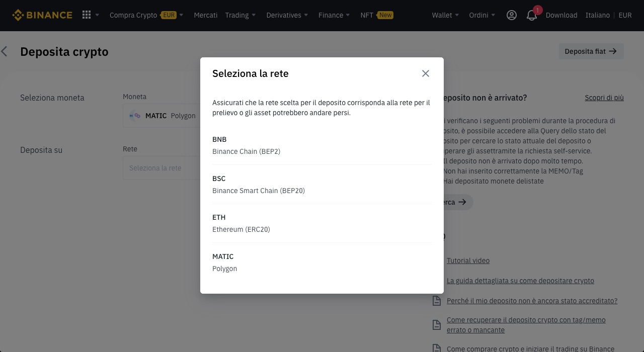
Task: Select MATIC Polygon network
Action: pyautogui.click(x=322, y=262)
